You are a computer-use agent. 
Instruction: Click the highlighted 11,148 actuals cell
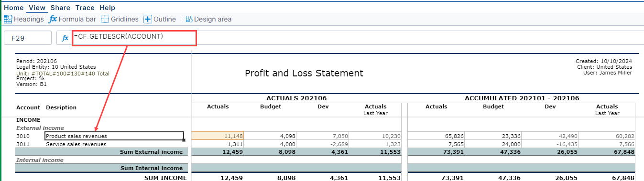[x=218, y=136]
